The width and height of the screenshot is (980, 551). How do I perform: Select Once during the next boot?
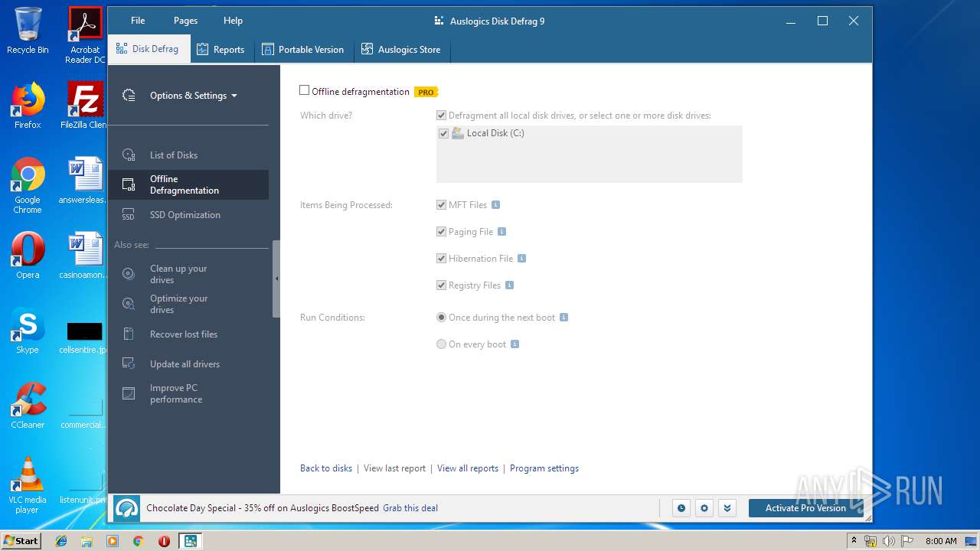coord(441,318)
